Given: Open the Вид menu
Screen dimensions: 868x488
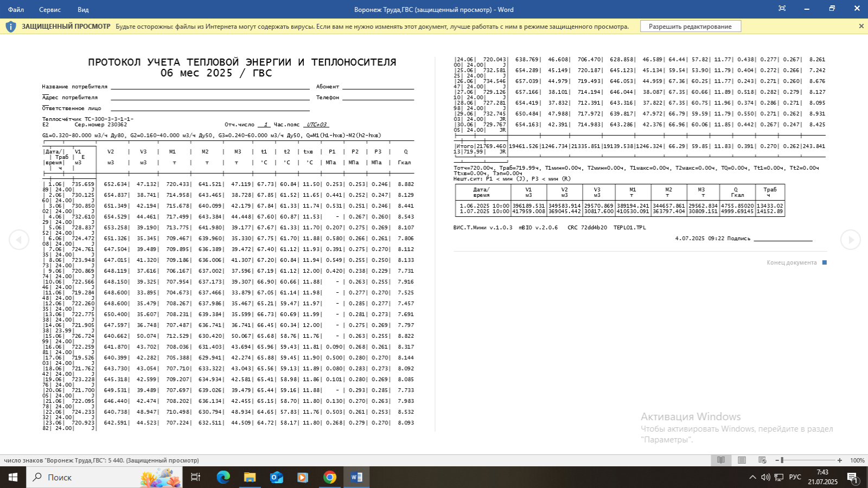Looking at the screenshot, I should point(83,9).
